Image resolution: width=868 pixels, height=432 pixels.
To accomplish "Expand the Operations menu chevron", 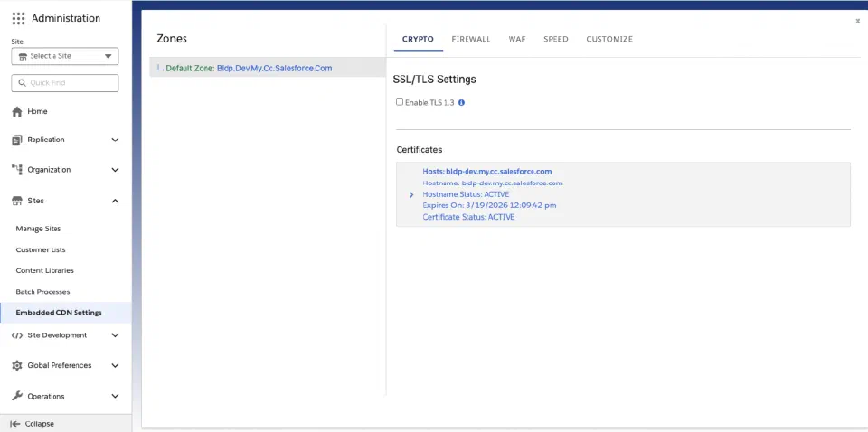I will click(115, 396).
